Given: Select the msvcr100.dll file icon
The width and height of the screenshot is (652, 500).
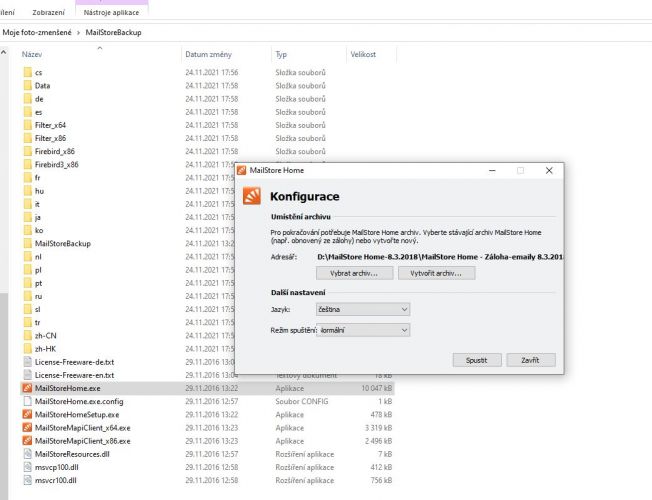Looking at the screenshot, I should point(27,480).
